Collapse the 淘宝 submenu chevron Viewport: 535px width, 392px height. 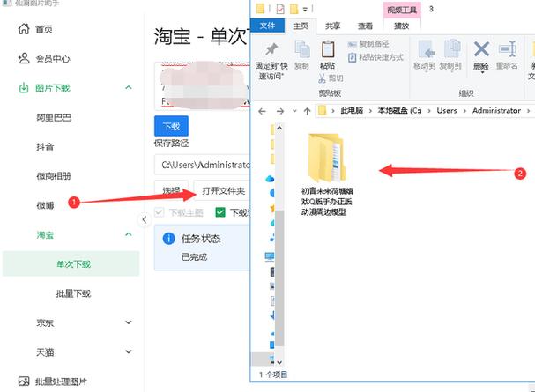point(129,234)
